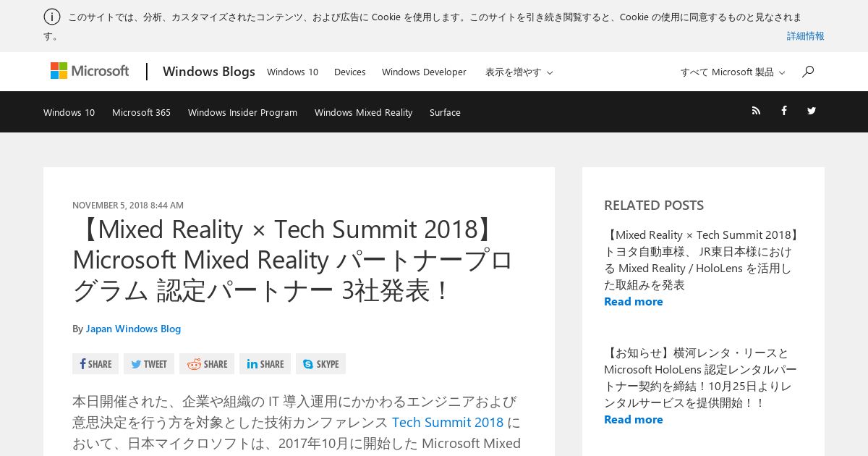
Task: Open related post title about 横河レンタ・リース
Action: pyautogui.click(x=700, y=378)
